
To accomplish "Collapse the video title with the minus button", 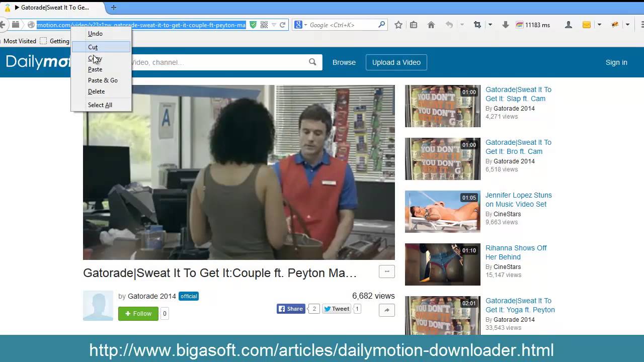I will pyautogui.click(x=387, y=272).
